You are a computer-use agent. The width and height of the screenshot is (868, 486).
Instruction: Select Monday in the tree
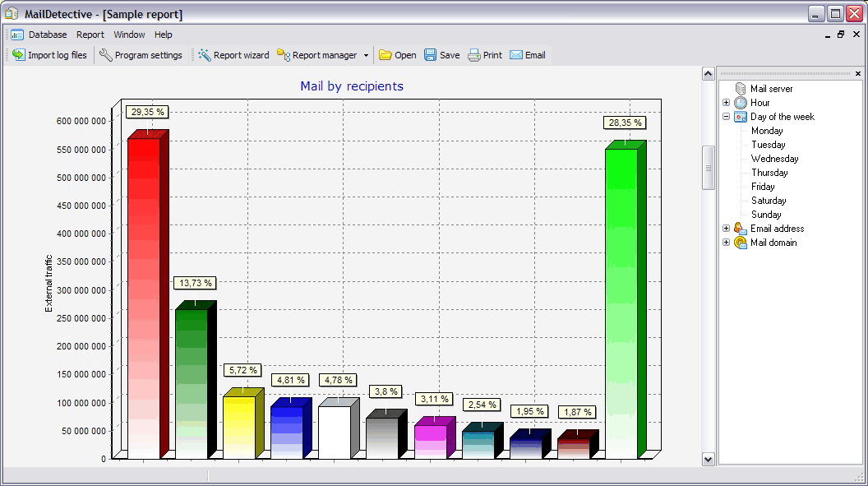pyautogui.click(x=767, y=131)
